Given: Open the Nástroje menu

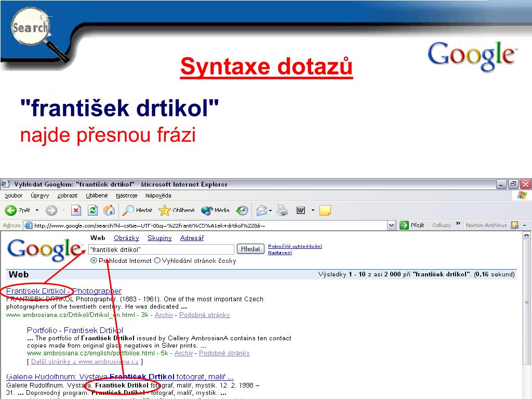Looking at the screenshot, I should (127, 196).
